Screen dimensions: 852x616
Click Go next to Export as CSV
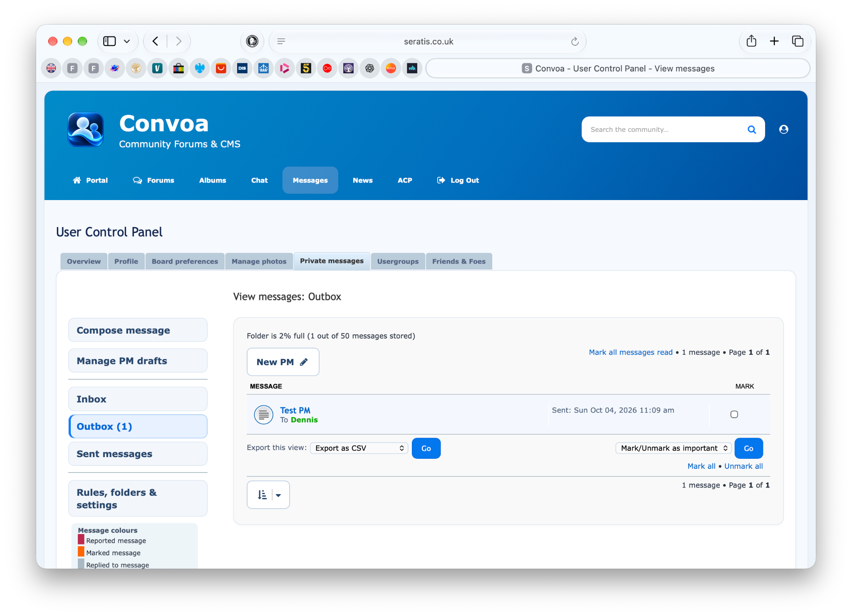(x=426, y=448)
